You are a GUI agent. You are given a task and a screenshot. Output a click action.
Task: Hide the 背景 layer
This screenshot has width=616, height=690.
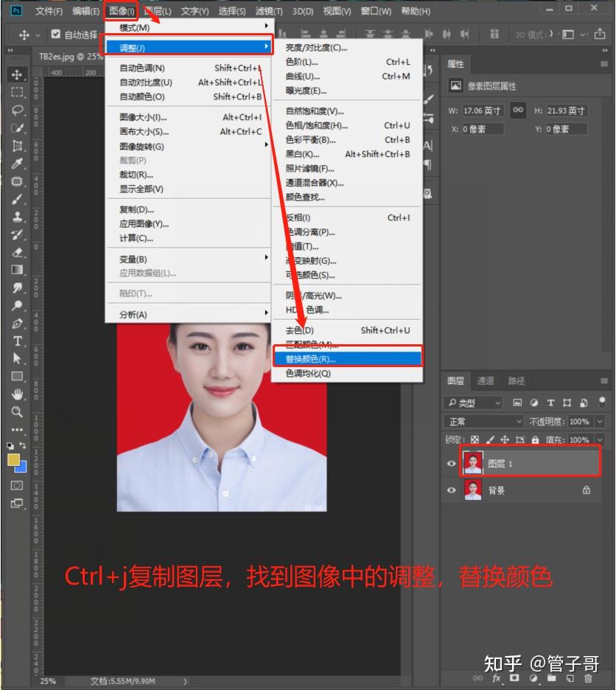tap(451, 490)
